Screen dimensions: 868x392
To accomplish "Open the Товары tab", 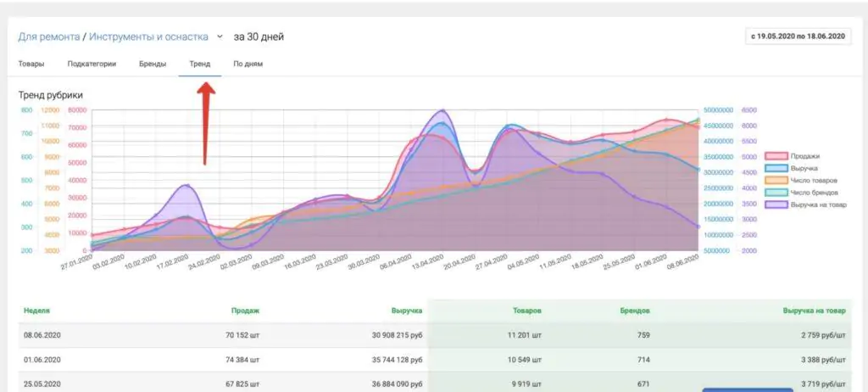I will pos(31,64).
